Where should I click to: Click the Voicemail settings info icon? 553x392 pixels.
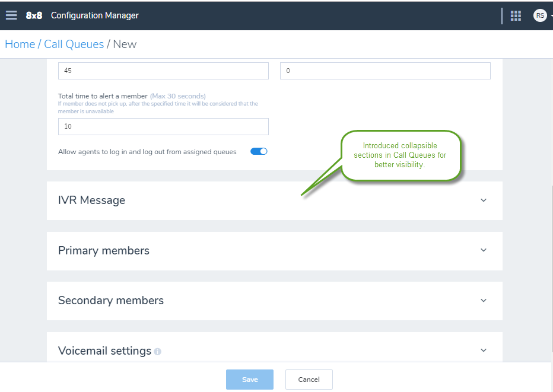point(158,352)
